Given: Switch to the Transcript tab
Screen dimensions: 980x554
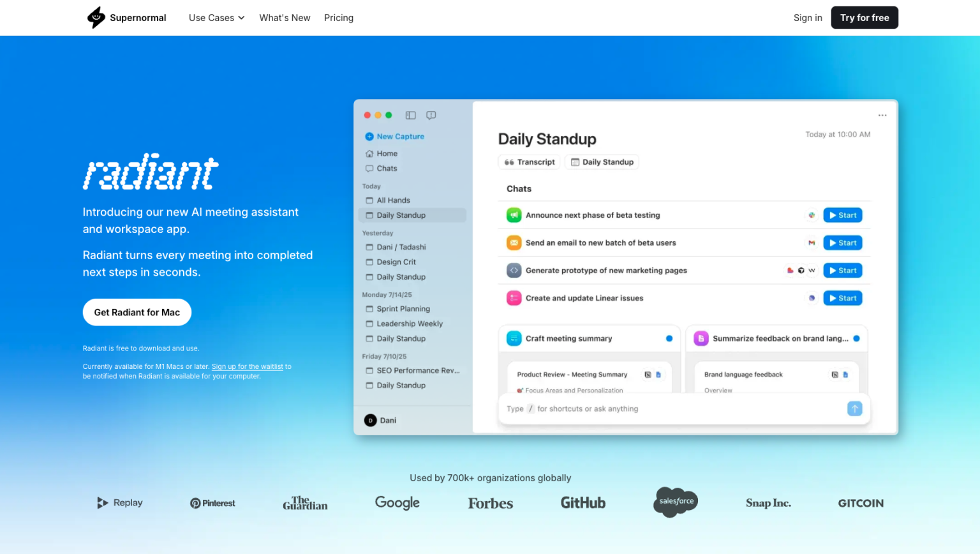Looking at the screenshot, I should pyautogui.click(x=530, y=162).
